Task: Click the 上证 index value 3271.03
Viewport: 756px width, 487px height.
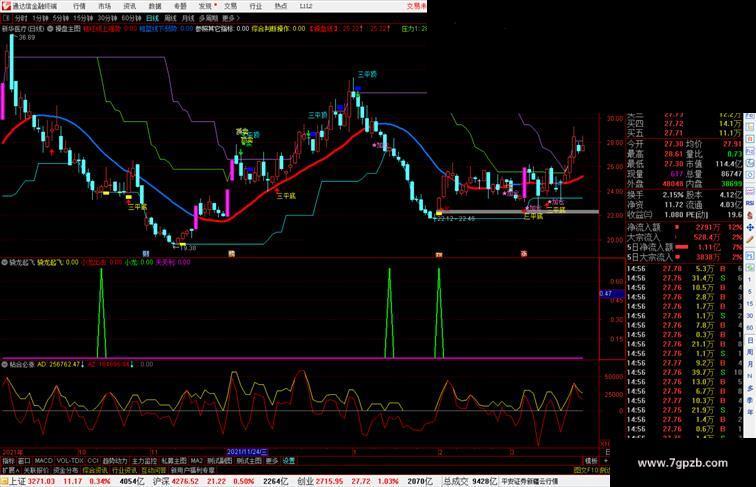Action: tap(41, 481)
